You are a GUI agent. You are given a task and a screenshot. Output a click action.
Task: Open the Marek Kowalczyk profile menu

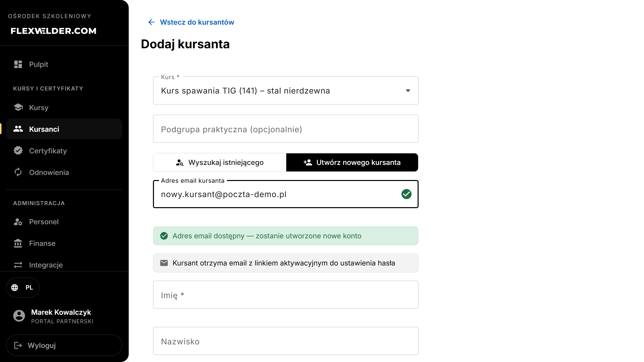tap(53, 316)
